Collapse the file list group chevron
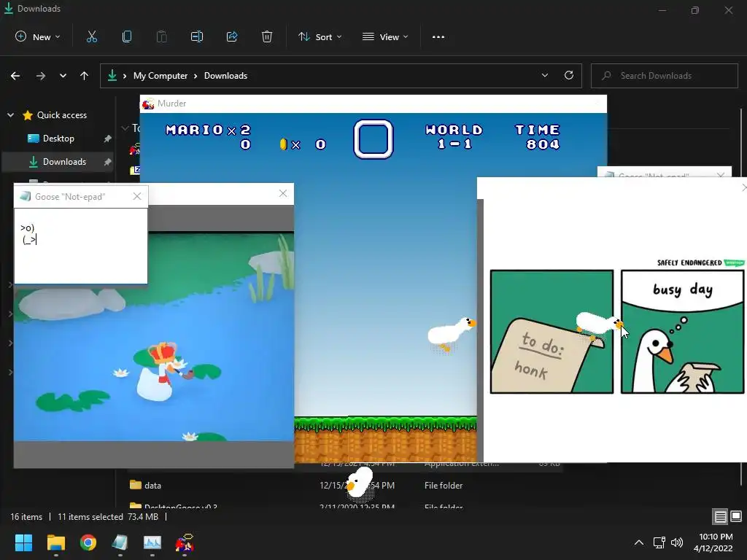Viewport: 747px width, 560px height. (125, 128)
